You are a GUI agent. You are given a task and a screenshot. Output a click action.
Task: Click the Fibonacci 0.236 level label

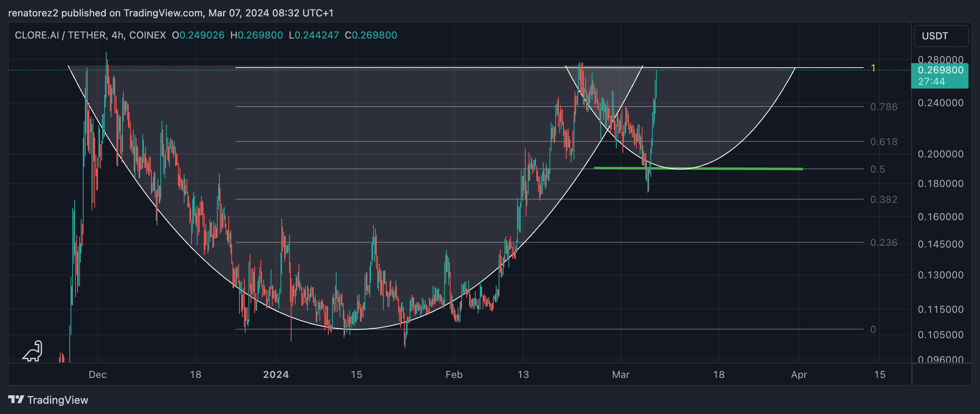coord(884,243)
